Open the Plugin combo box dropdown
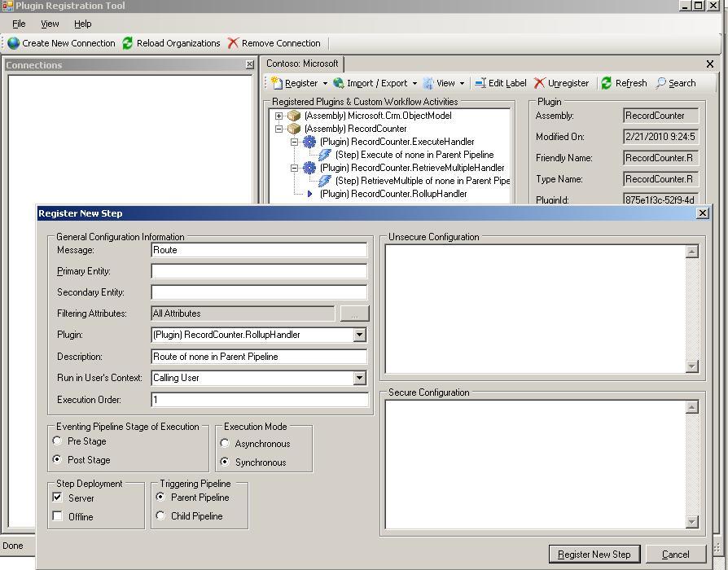Viewport: 728px width, 570px height. (x=360, y=335)
